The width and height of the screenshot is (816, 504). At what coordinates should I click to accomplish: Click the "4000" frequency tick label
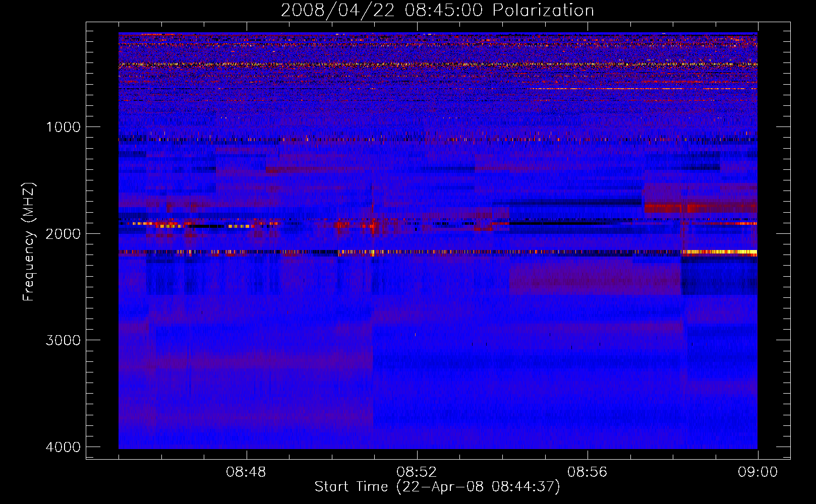63,447
